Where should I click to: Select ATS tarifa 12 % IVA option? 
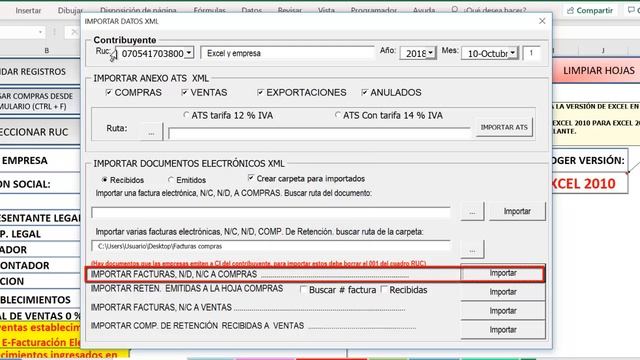click(x=186, y=115)
